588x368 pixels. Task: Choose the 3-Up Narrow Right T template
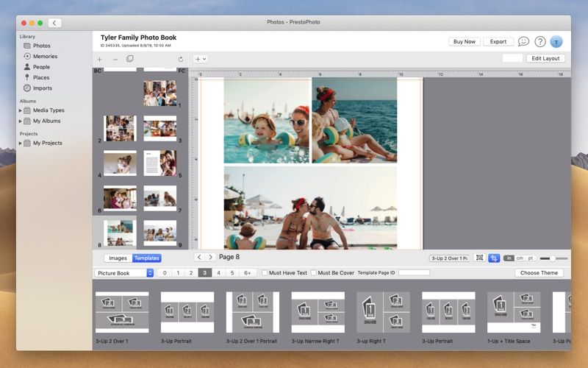point(318,312)
